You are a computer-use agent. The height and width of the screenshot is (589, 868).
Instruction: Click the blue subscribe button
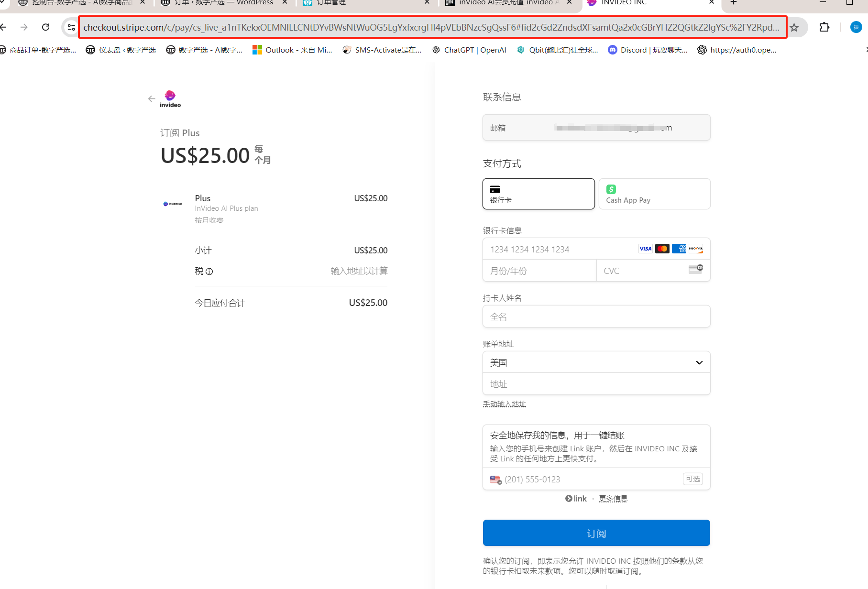(x=596, y=533)
